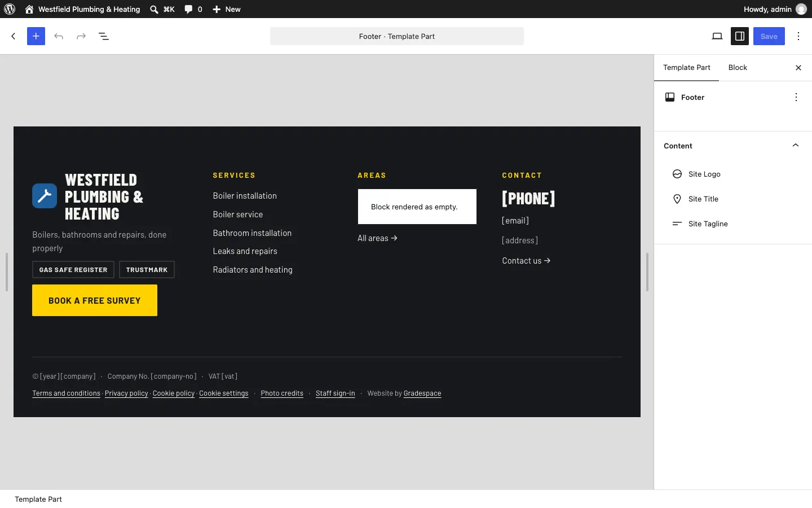The height and width of the screenshot is (508, 812).
Task: Click the Book a Free Survey button
Action: (x=95, y=300)
